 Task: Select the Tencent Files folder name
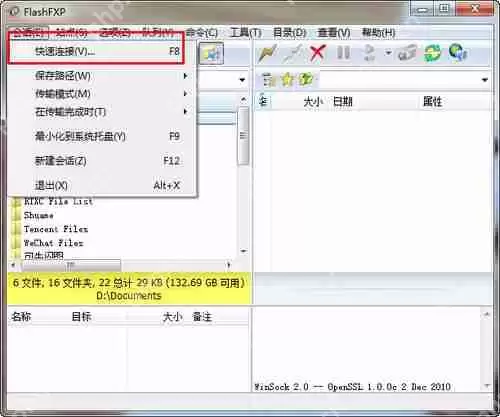click(56, 230)
